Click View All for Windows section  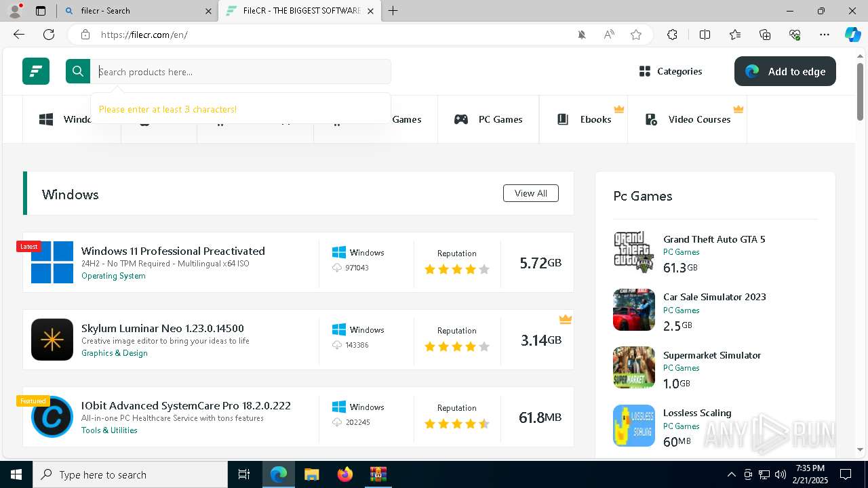click(531, 193)
